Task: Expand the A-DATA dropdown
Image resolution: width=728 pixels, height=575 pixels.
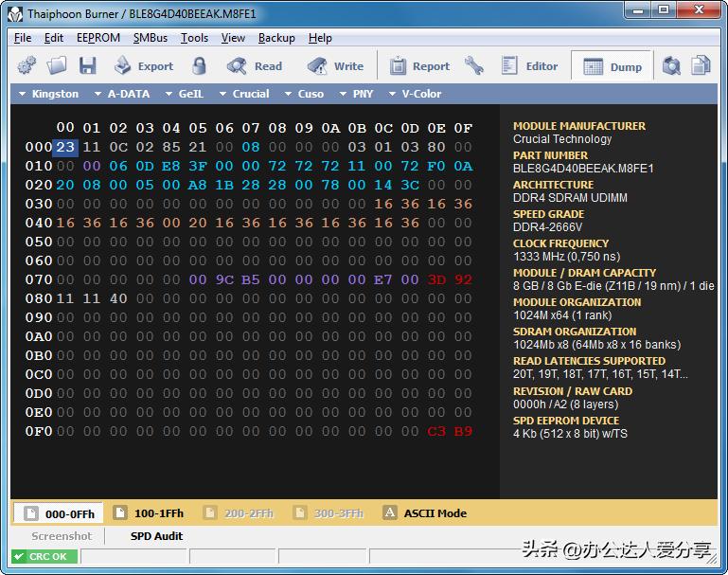Action: click(122, 94)
